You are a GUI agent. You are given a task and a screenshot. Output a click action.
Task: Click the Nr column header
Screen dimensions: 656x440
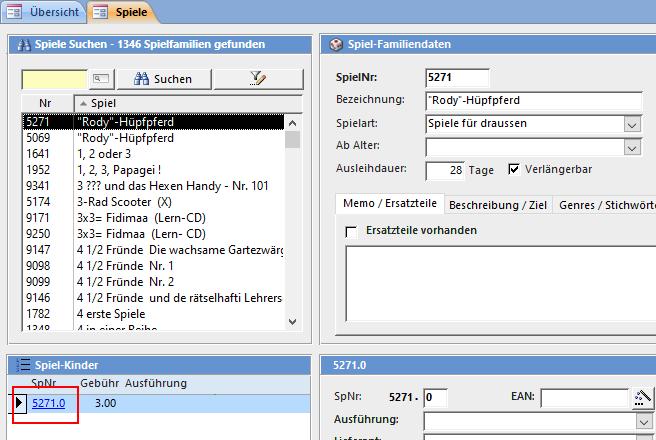tap(47, 103)
